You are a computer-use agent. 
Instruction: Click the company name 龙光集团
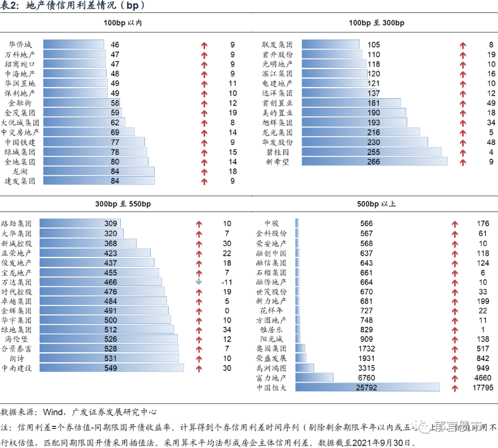277,132
